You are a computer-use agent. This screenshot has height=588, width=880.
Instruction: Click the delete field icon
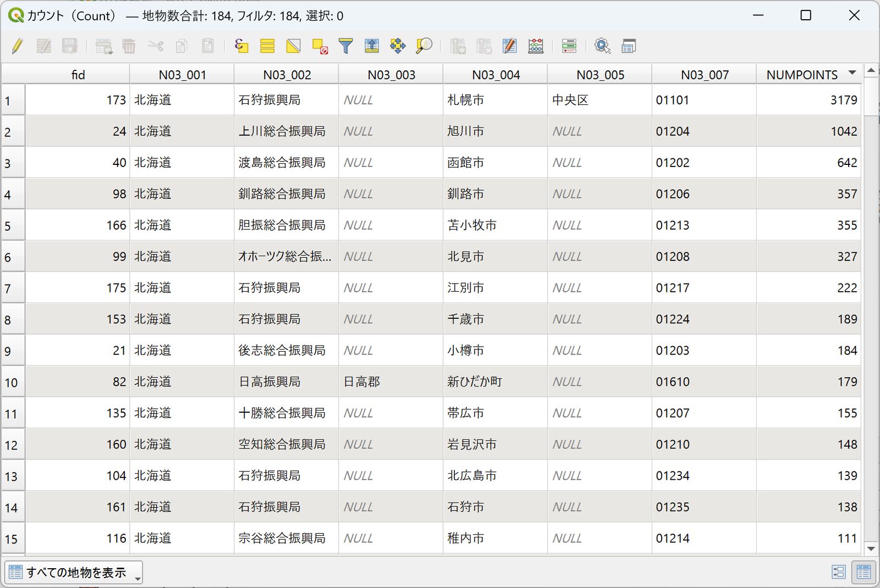[x=484, y=46]
